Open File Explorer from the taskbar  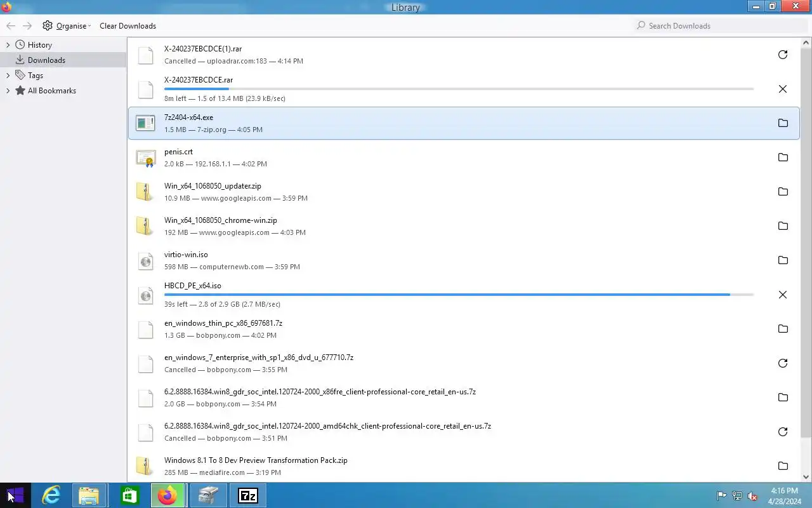[89, 495]
